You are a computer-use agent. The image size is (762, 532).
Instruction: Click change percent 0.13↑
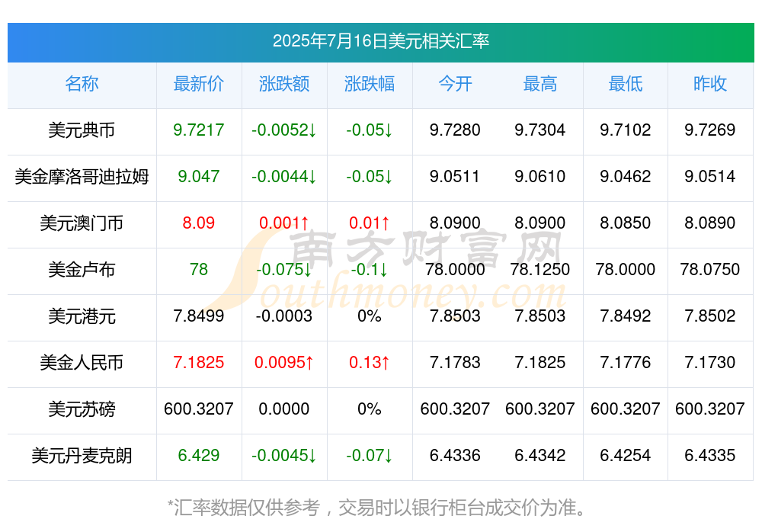370,362
